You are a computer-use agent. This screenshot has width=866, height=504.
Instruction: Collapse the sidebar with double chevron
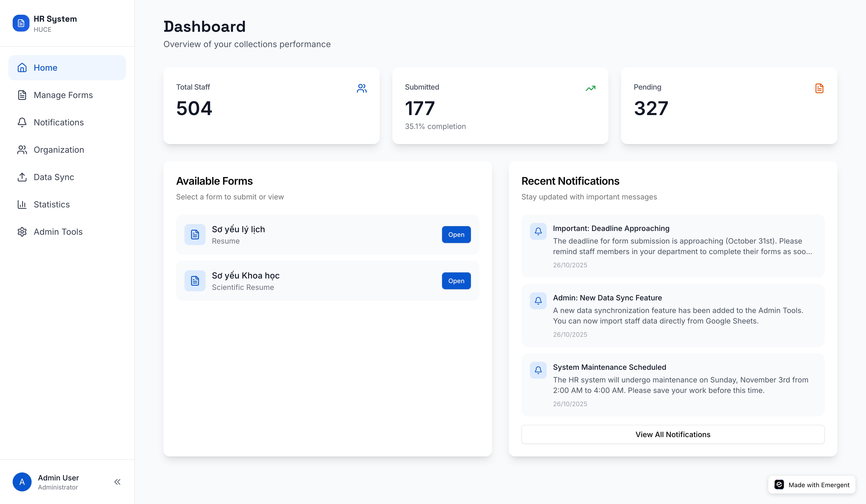(117, 482)
